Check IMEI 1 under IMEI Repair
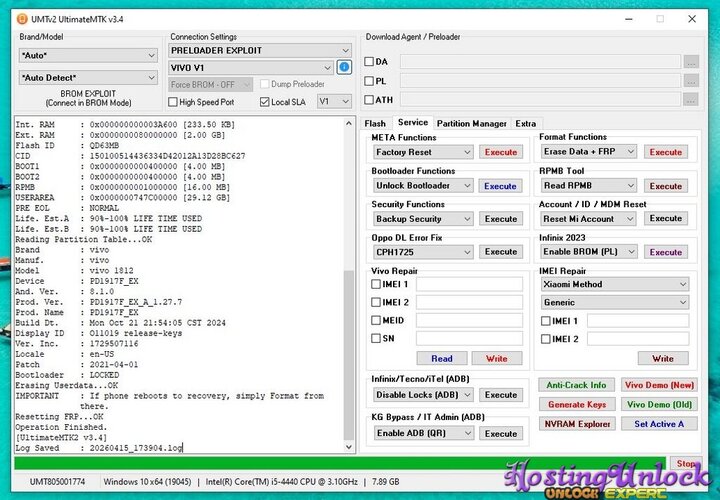The width and height of the screenshot is (720, 500). [x=546, y=321]
